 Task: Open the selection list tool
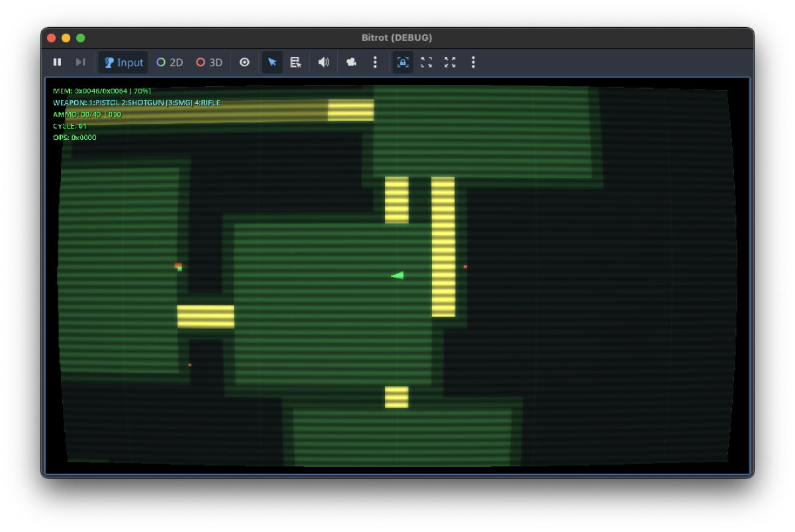coord(295,62)
